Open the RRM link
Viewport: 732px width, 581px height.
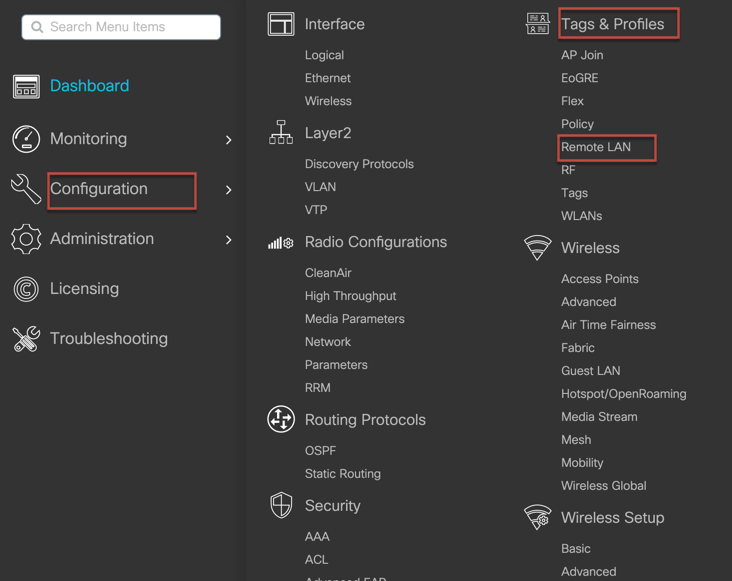(x=317, y=387)
